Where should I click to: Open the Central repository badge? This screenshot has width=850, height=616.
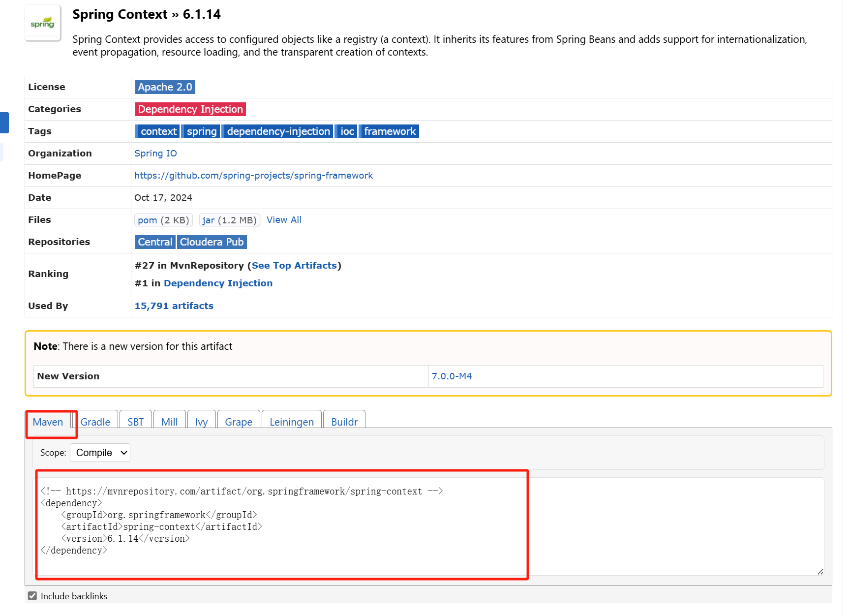[155, 242]
